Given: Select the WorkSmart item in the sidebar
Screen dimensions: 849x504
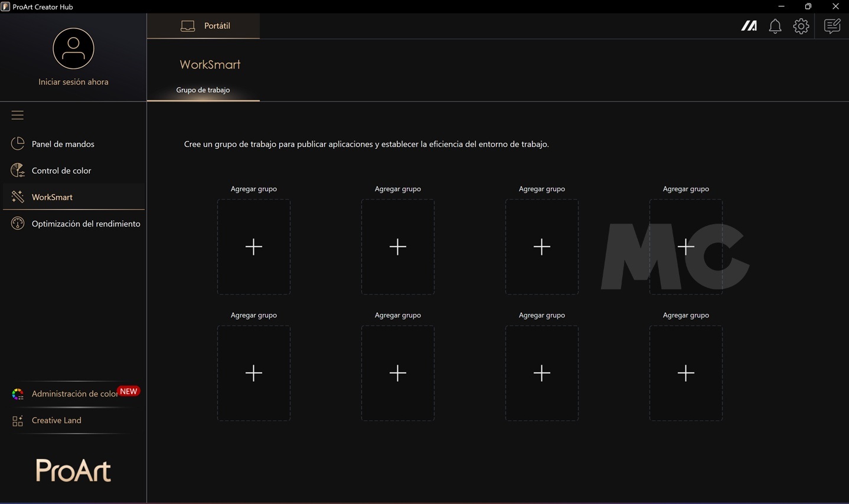Looking at the screenshot, I should [x=74, y=197].
